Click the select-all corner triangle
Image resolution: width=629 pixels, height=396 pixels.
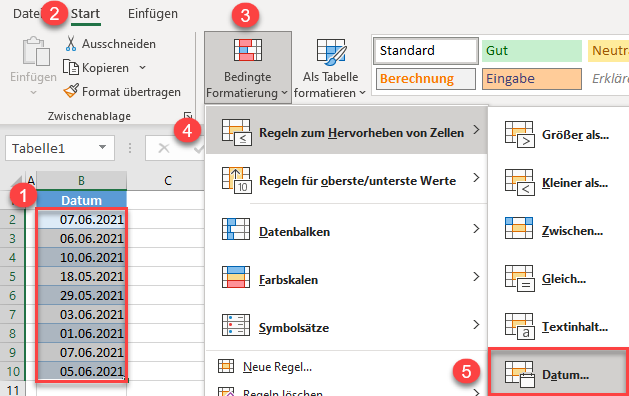pyautogui.click(x=16, y=181)
